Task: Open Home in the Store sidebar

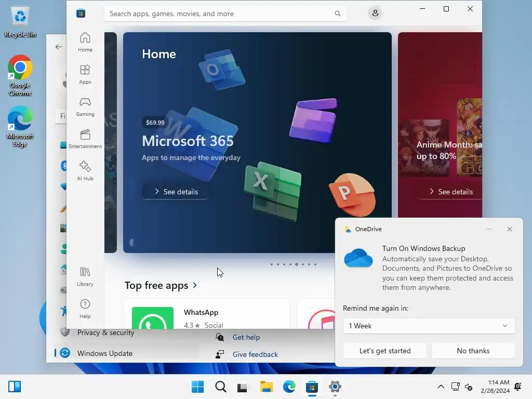Action: pos(85,42)
